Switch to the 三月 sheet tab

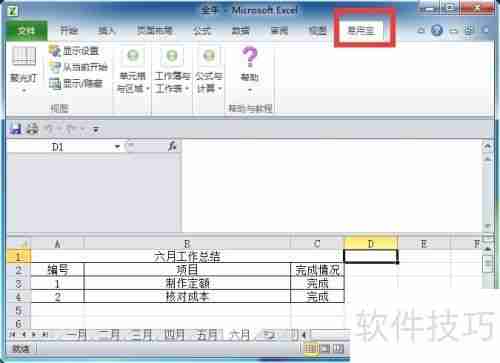[x=142, y=334]
